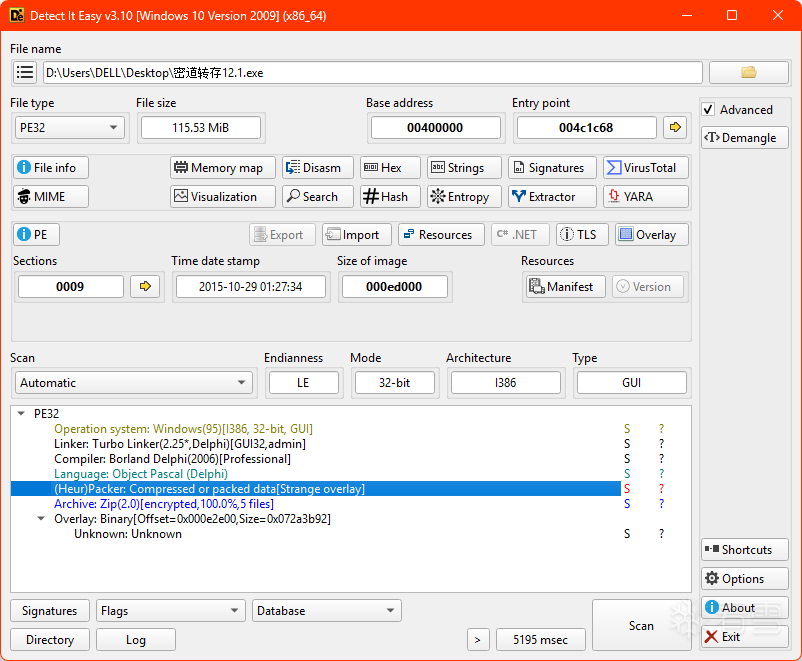Click the Time date stamp field
Viewport: 802px width, 661px height.
[x=251, y=287]
